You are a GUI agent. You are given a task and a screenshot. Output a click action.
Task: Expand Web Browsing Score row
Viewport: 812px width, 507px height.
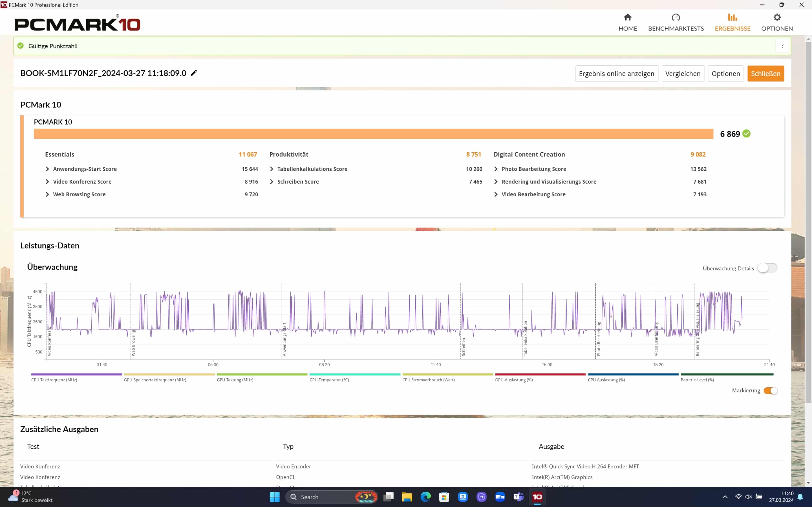[x=47, y=194]
